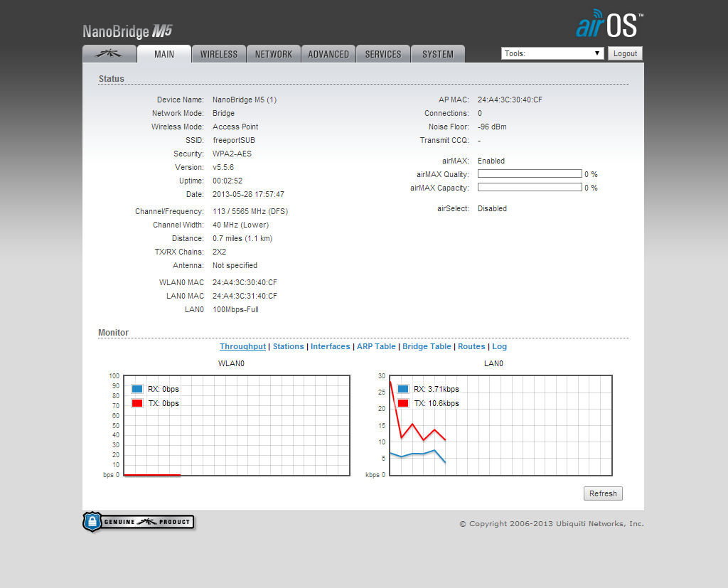The width and height of the screenshot is (728, 588).
Task: Click the AP MAC value
Action: [510, 100]
